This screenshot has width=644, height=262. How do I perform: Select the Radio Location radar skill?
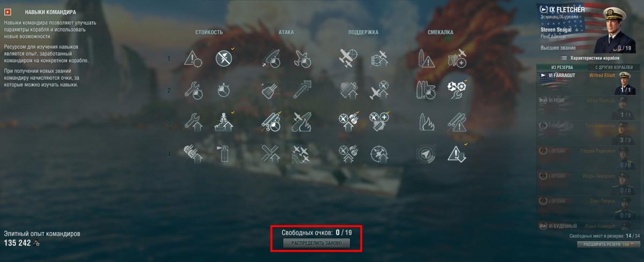point(425,154)
